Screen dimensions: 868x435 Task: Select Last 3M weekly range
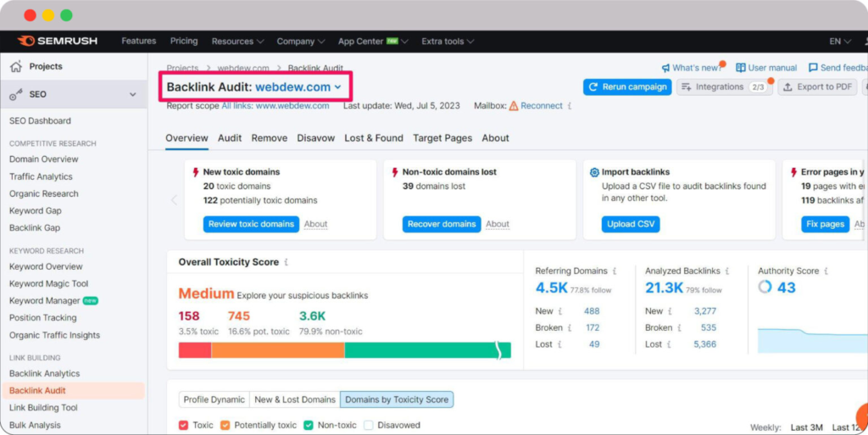point(806,427)
